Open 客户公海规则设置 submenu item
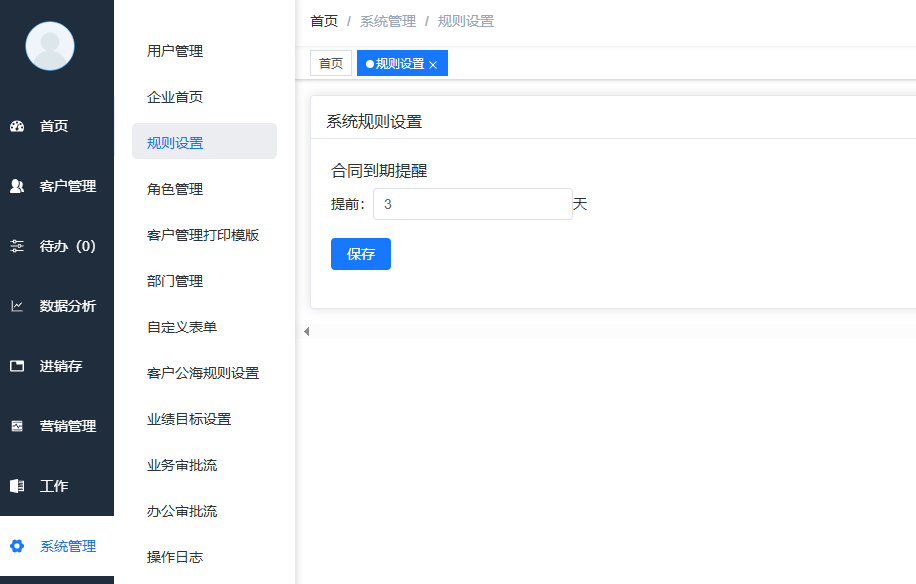The height and width of the screenshot is (584, 916). (x=204, y=373)
